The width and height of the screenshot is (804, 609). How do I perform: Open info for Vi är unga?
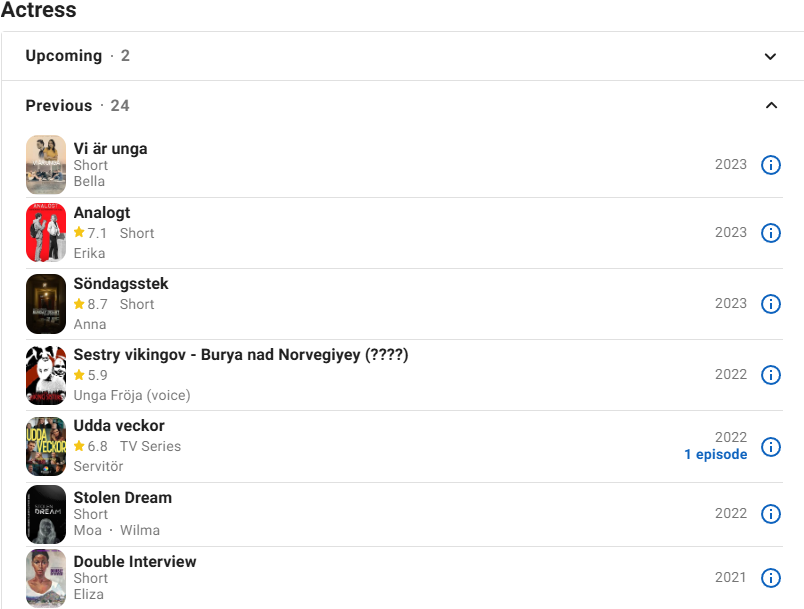click(770, 165)
